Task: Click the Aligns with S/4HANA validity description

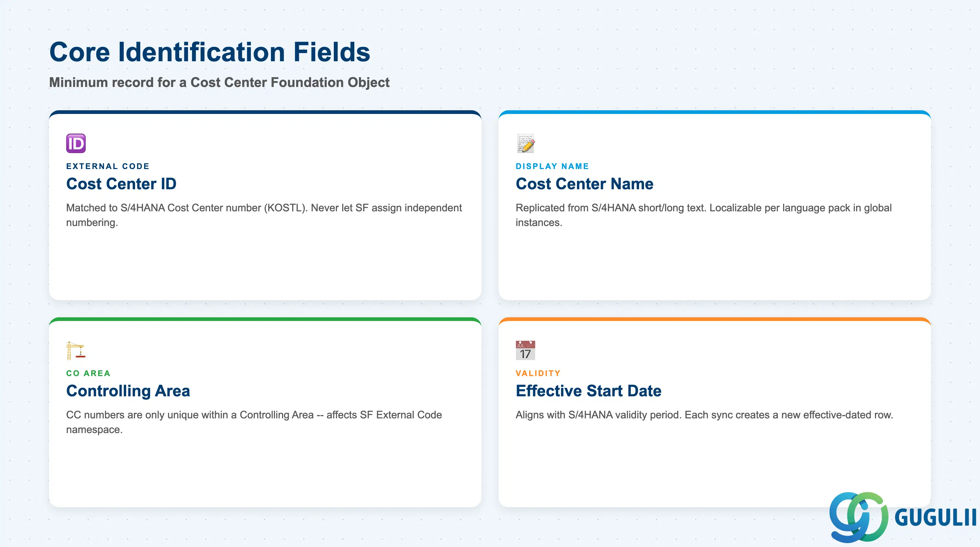Action: point(704,415)
